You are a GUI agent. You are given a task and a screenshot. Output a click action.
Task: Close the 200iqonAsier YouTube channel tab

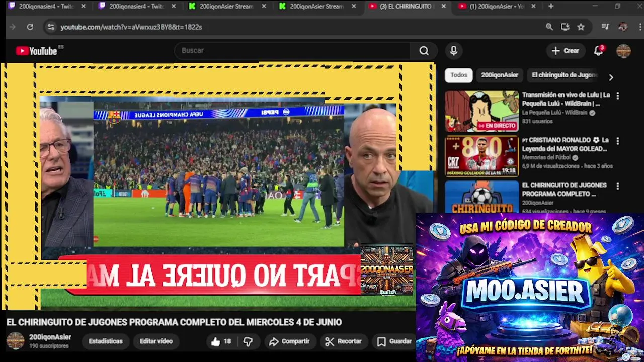point(533,6)
